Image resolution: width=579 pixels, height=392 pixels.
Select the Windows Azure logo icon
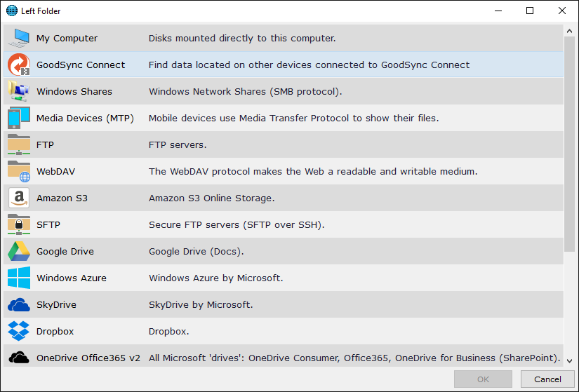click(x=18, y=278)
